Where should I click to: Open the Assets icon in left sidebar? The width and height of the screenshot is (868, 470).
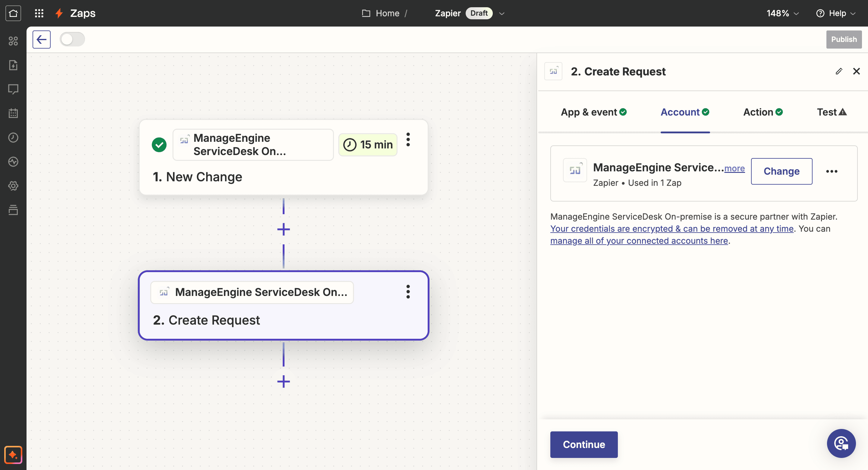click(x=13, y=41)
